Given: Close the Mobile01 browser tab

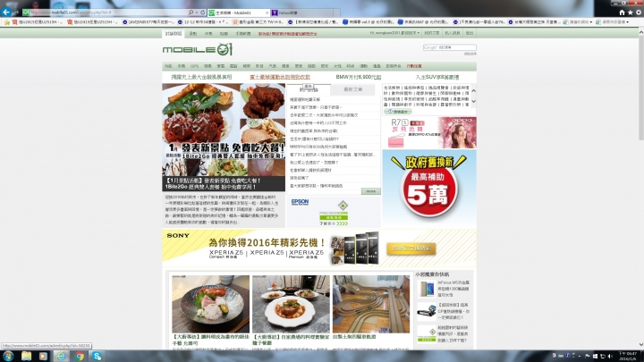Looking at the screenshot, I should pos(267,13).
